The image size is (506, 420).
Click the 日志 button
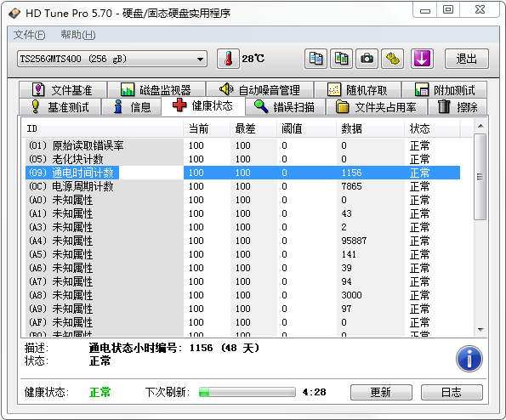(x=452, y=392)
